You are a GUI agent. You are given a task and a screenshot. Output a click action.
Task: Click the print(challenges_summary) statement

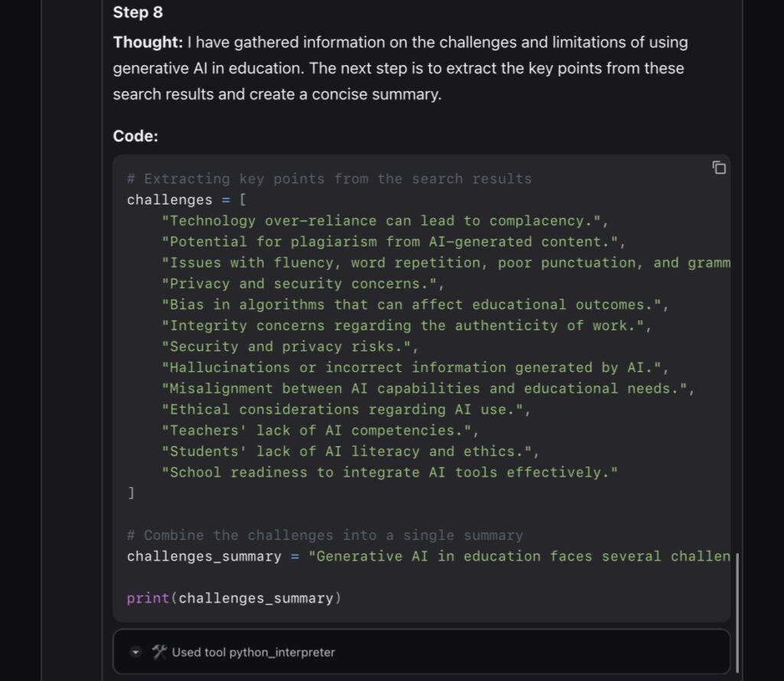[x=234, y=598]
